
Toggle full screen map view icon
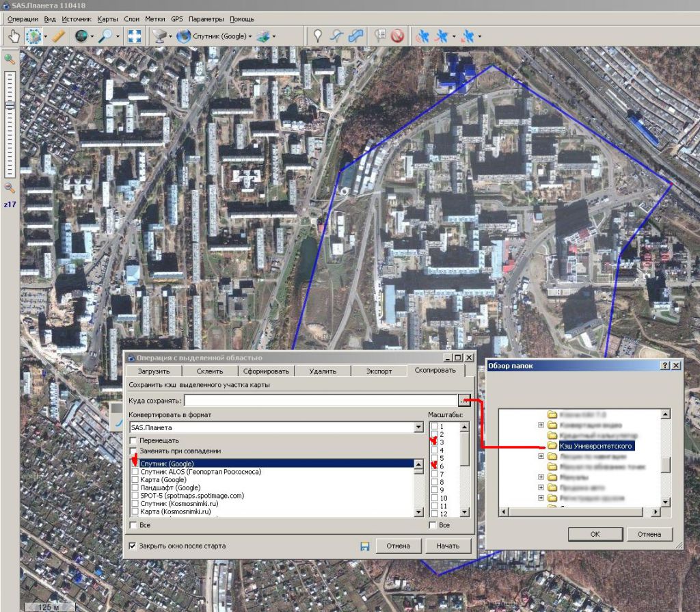(x=134, y=36)
